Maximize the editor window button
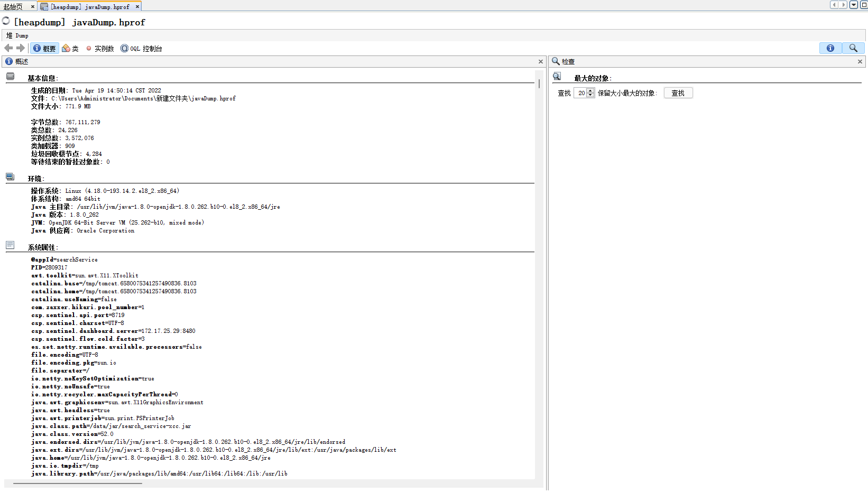Screen dimensions: 868x493 [x=864, y=5]
